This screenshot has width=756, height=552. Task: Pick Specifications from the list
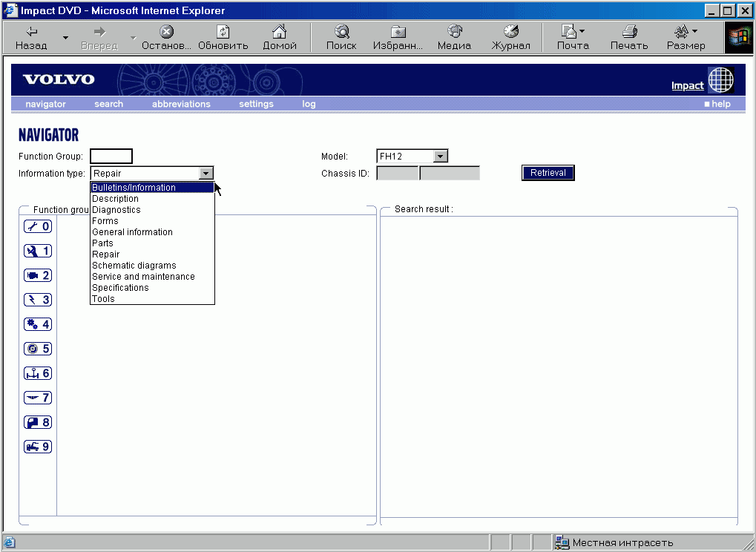coord(152,287)
